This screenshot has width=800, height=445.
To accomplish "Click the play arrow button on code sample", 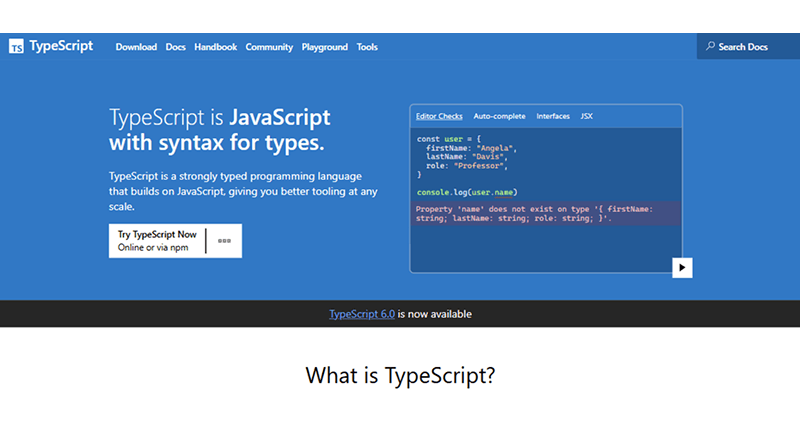I will [x=682, y=268].
